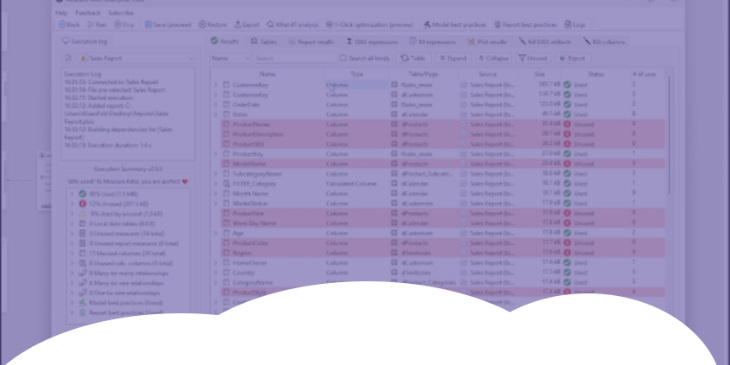The height and width of the screenshot is (365, 730).
Task: Sort by the Status column header
Action: tap(596, 74)
